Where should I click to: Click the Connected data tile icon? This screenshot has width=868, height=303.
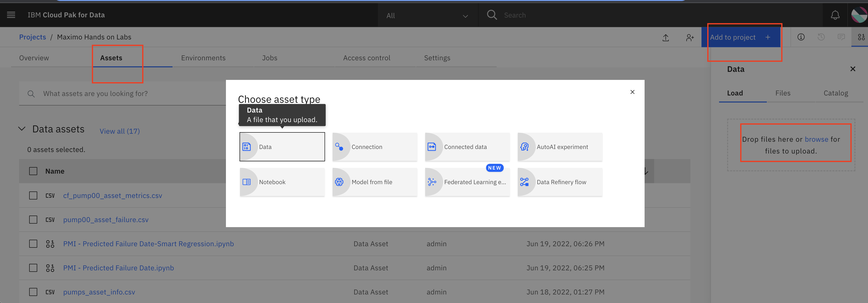click(x=432, y=147)
